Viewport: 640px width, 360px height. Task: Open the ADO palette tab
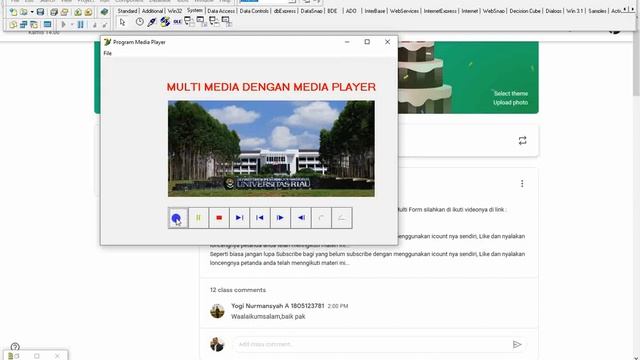(x=351, y=11)
